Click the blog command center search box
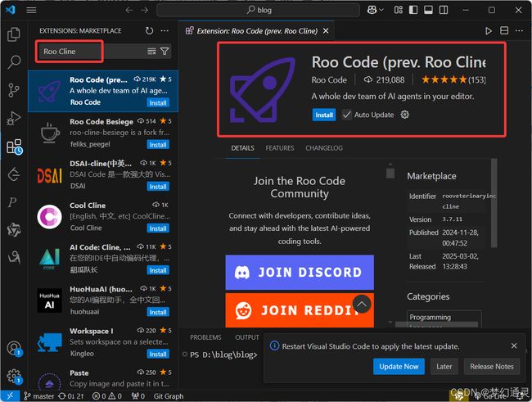 (258, 10)
